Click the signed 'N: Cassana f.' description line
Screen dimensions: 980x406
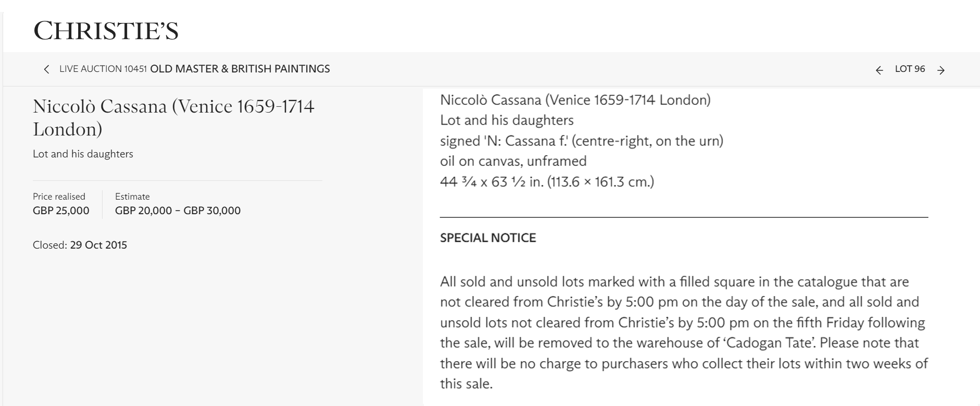click(581, 141)
